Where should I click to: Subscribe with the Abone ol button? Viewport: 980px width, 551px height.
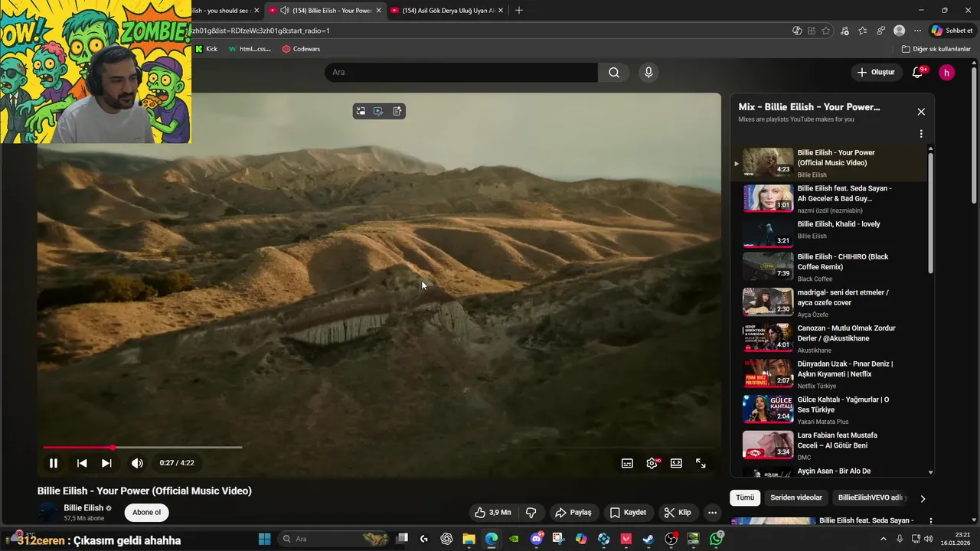click(147, 513)
